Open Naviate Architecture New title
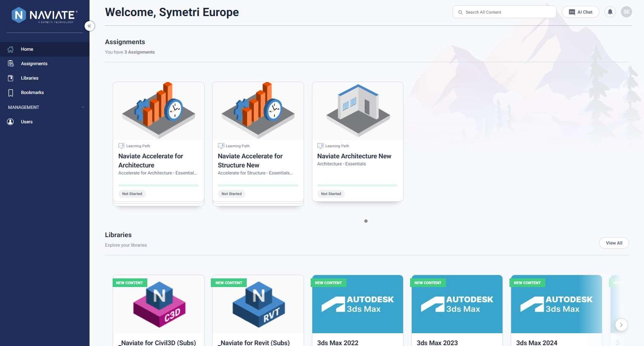 [x=354, y=156]
